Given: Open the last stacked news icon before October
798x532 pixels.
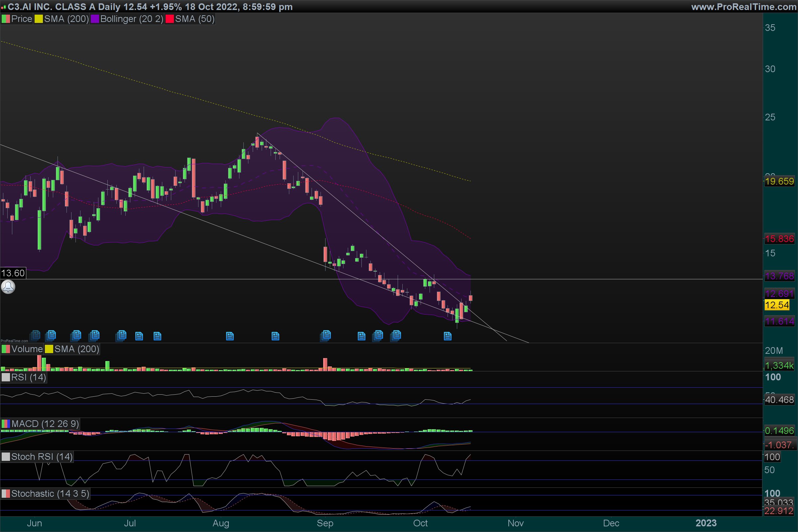Looking at the screenshot, I should click(x=396, y=335).
